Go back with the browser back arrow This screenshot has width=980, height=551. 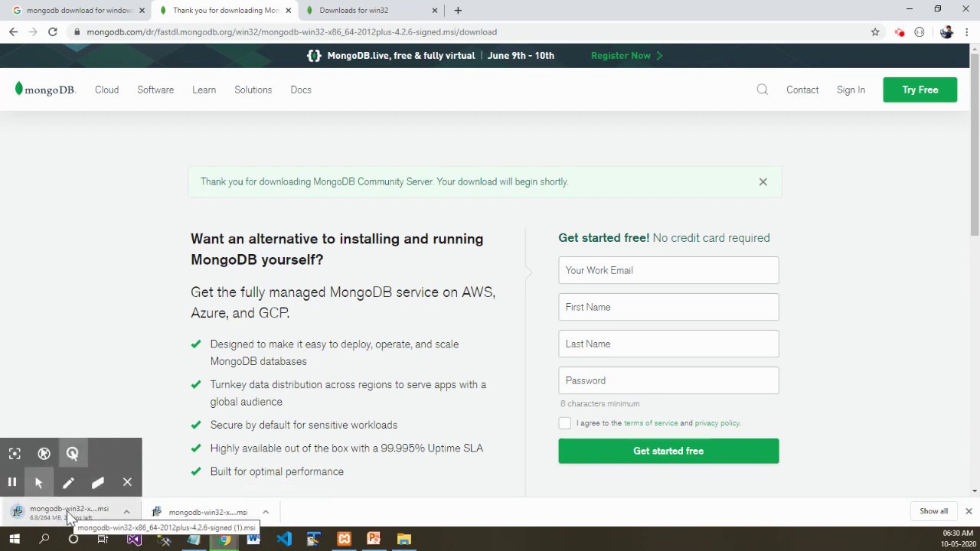point(13,32)
